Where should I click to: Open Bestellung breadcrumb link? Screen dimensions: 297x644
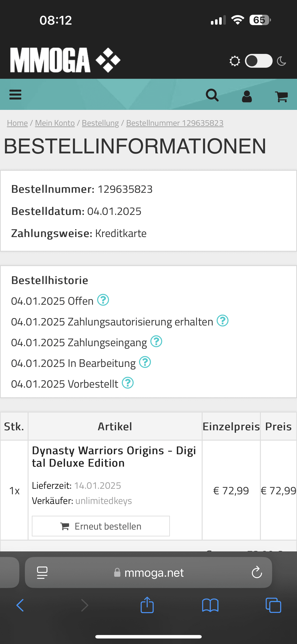click(100, 123)
